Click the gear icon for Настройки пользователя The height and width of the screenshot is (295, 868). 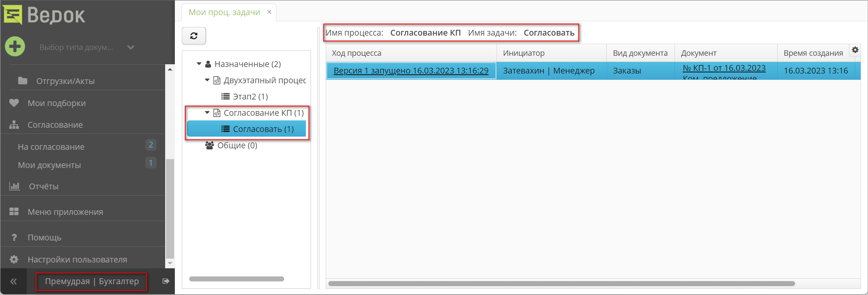click(14, 259)
